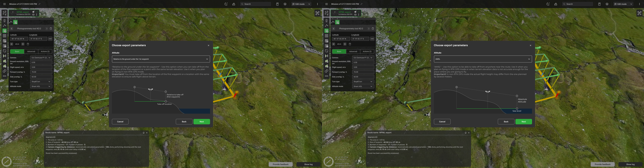Open Actions (2) tab in right panel
Screen dimensions: 644x168
click(x=367, y=51)
